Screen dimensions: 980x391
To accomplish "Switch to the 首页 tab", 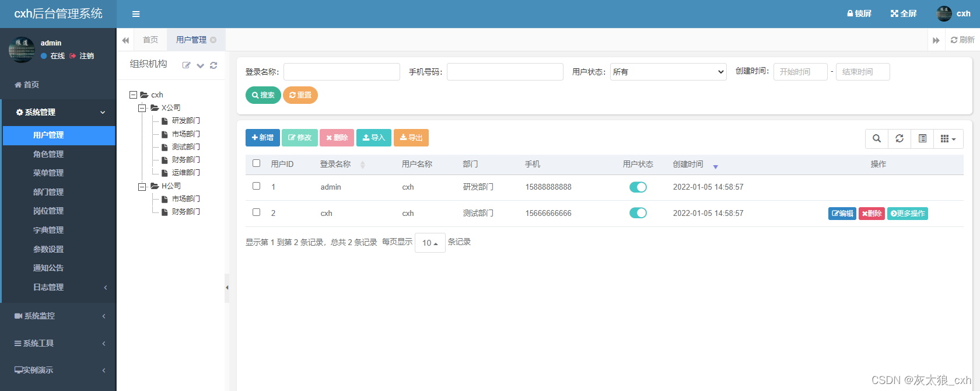I will (x=150, y=40).
